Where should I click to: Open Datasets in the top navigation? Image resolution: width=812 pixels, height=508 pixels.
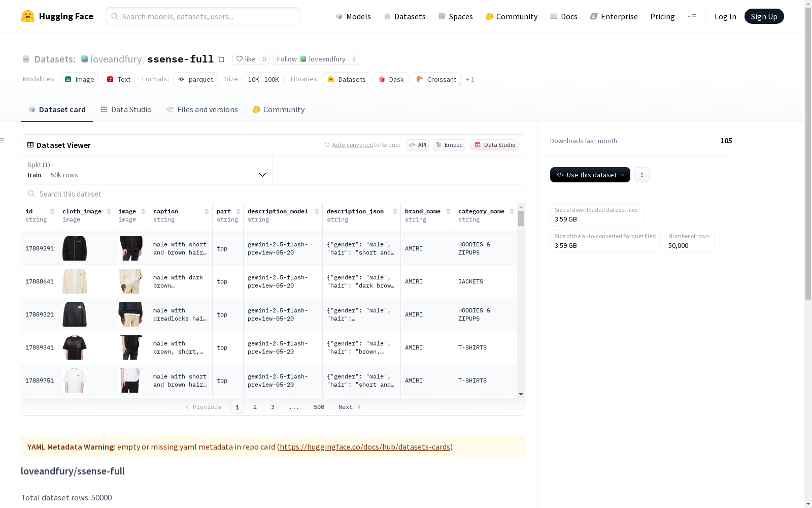pyautogui.click(x=404, y=16)
